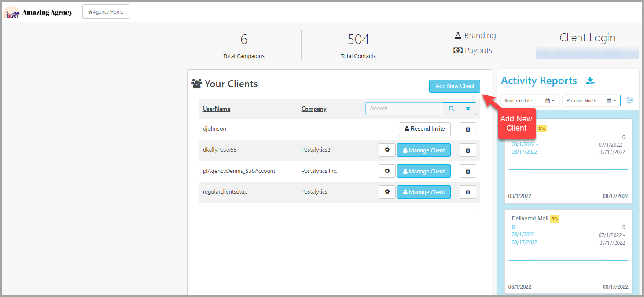The width and height of the screenshot is (644, 297).
Task: Click Delivered Mail 0% badge
Action: click(x=555, y=219)
